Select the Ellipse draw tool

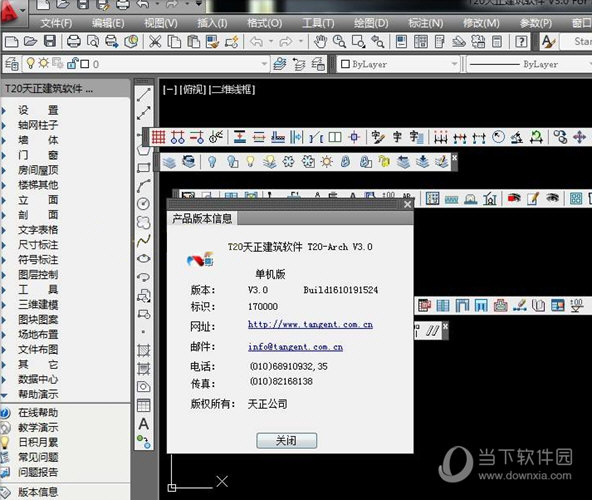tap(143, 259)
